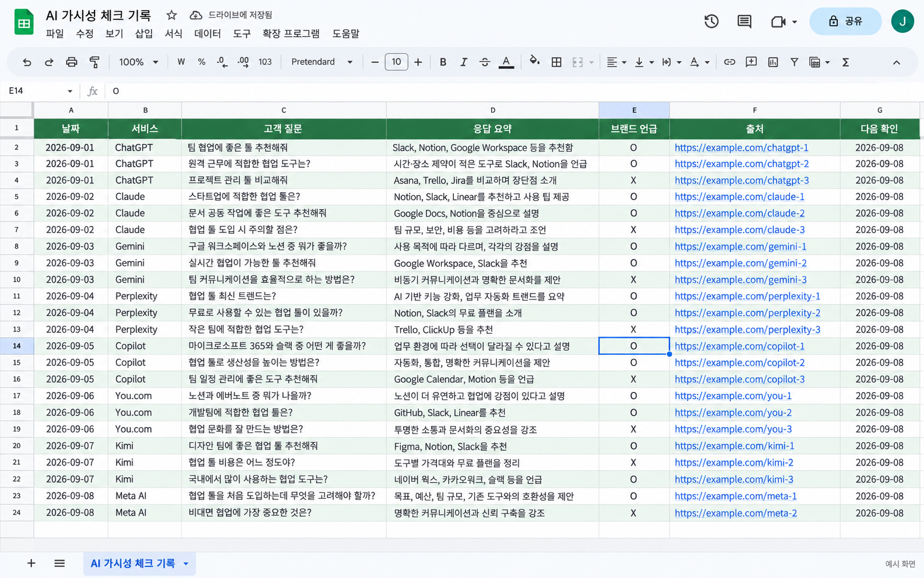The width and height of the screenshot is (924, 578).
Task: Open the perplexity-3 source link
Action: (747, 330)
